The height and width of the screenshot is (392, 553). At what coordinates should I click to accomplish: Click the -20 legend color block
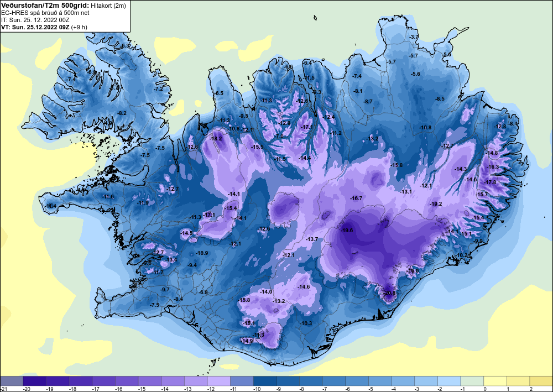click(34, 381)
